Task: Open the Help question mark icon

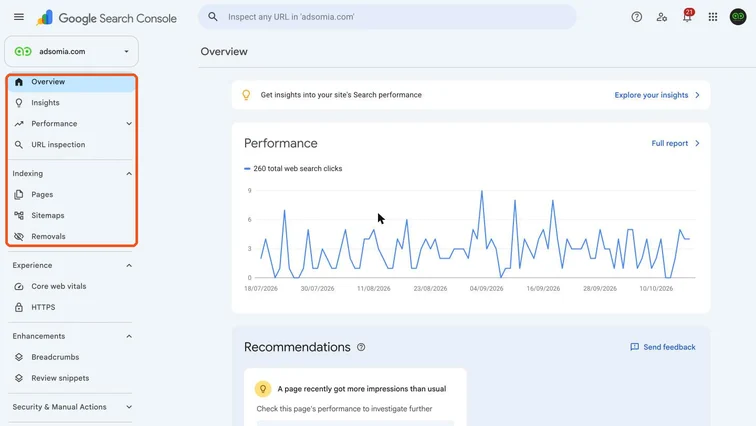Action: tap(636, 17)
